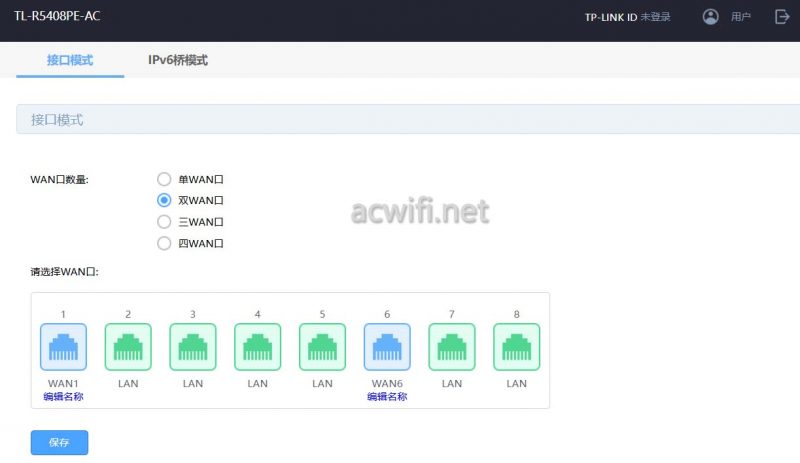Click 编辑名称 link under WAN1
800x463 pixels.
pyautogui.click(x=63, y=397)
